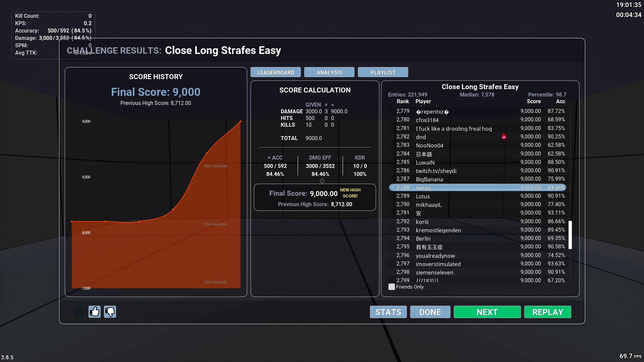Click the red badge icon beside dnd

coord(504,137)
